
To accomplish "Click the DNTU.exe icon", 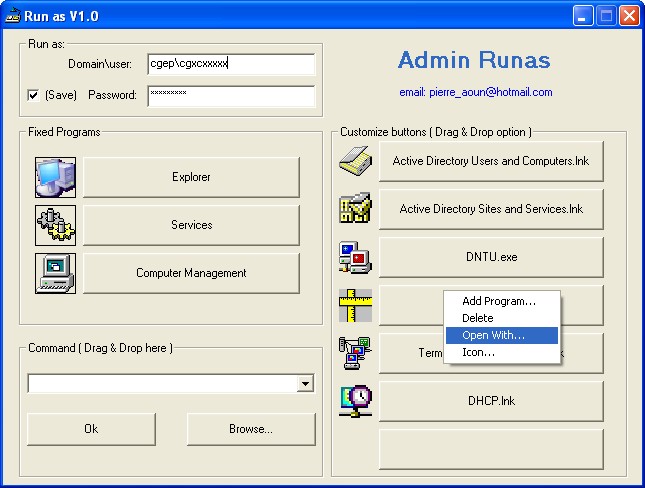I will click(355, 257).
